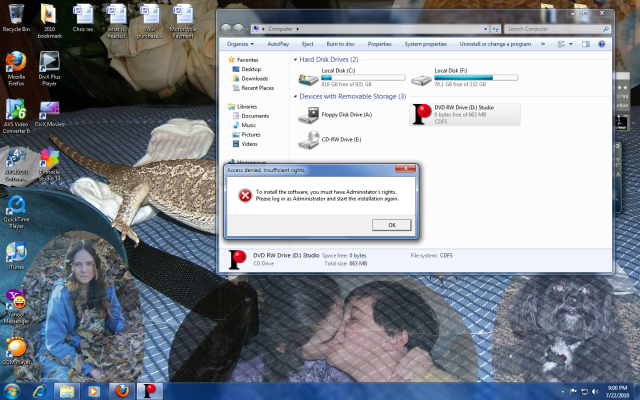This screenshot has height=400, width=640.
Task: Click AutoPlay in the Explorer toolbar
Action: click(278, 44)
